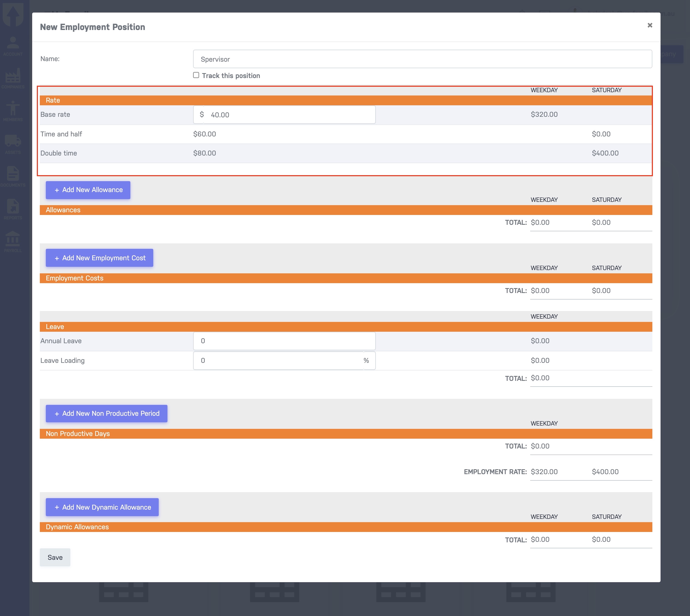Click Add New Non Productive Period

pos(106,413)
